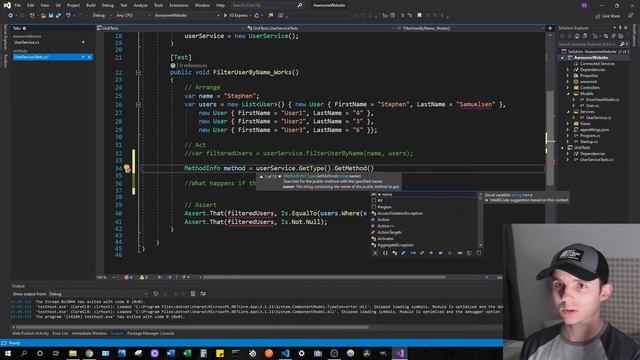
Task: Click the Undo toolbar icon
Action: pyautogui.click(x=68, y=16)
